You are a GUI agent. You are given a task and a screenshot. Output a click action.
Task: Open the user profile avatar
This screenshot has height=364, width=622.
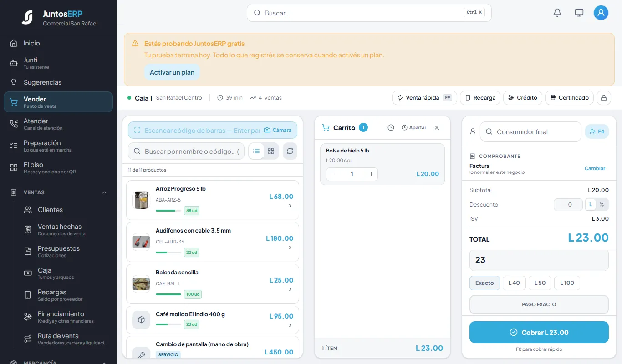[x=601, y=13]
